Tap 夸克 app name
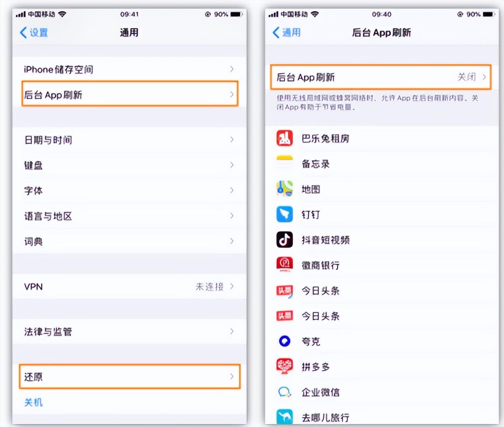 [x=311, y=341]
